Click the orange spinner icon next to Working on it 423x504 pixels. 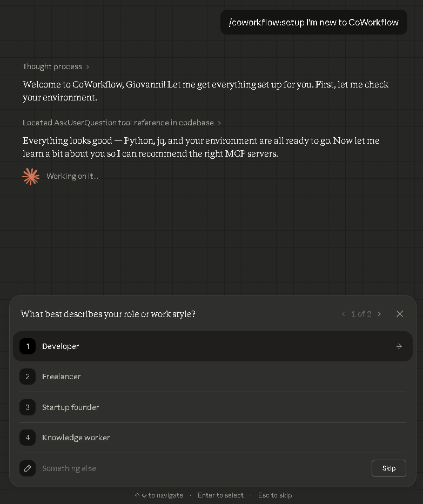(x=31, y=176)
